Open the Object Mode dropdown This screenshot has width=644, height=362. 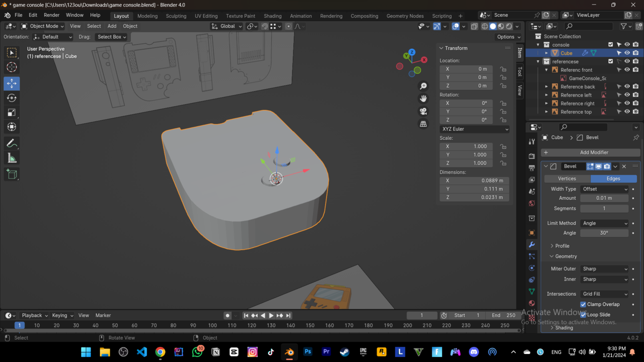tap(43, 26)
